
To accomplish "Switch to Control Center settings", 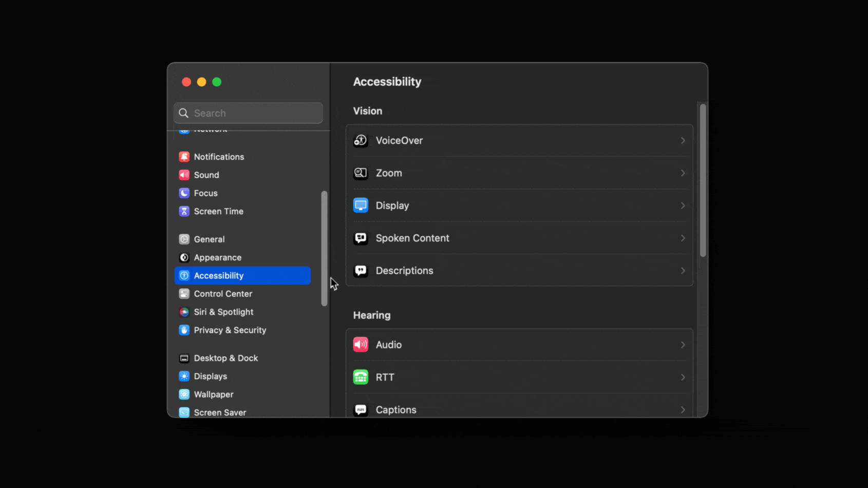I will tap(223, 293).
